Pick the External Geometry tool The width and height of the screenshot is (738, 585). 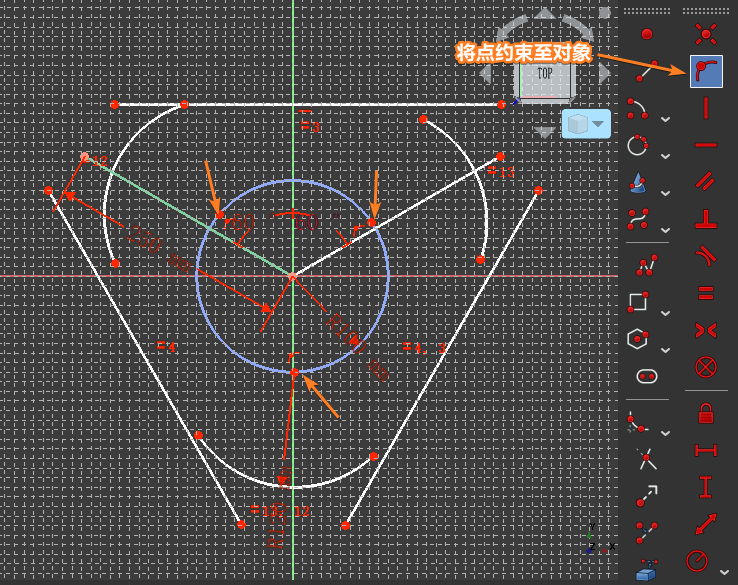pos(646,569)
